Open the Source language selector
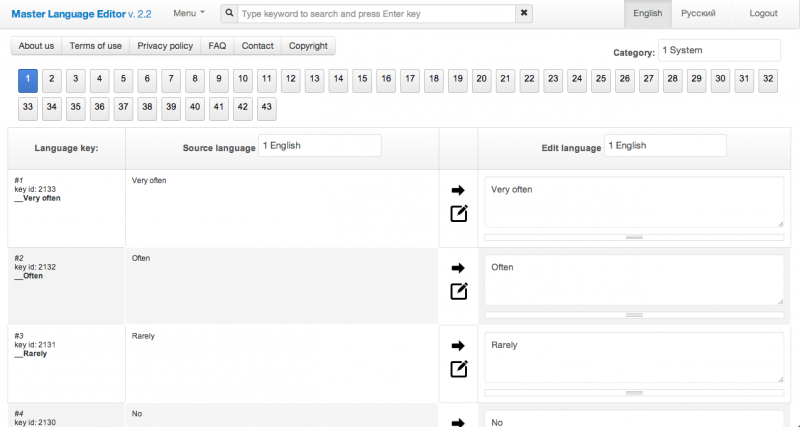800x427 pixels. pyautogui.click(x=319, y=146)
